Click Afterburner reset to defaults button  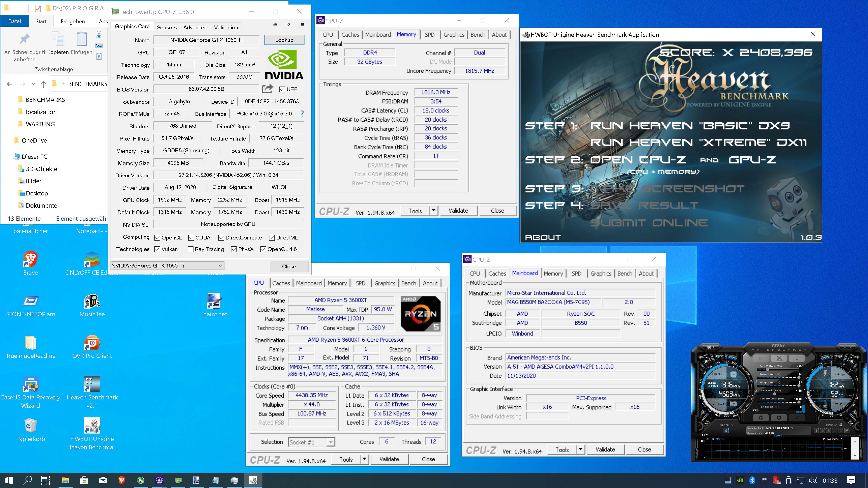[779, 418]
